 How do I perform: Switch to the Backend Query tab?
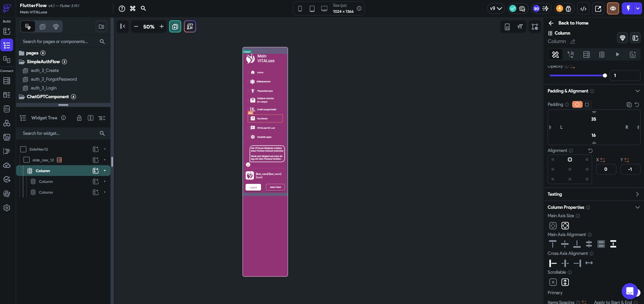586,54
